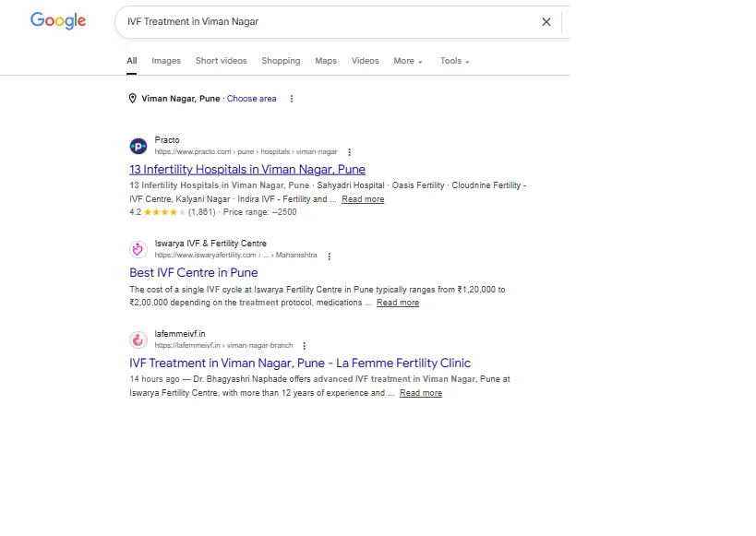
Task: Click inside the search input field
Action: point(328,22)
